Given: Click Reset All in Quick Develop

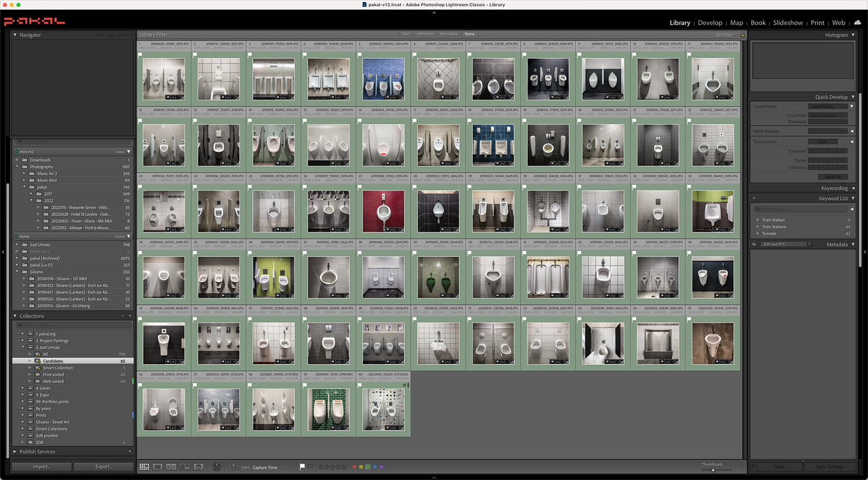Looking at the screenshot, I should (x=833, y=177).
